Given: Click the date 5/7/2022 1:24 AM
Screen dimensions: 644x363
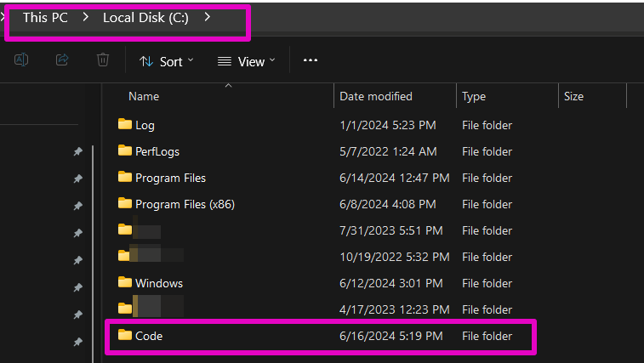Looking at the screenshot, I should 388,151.
